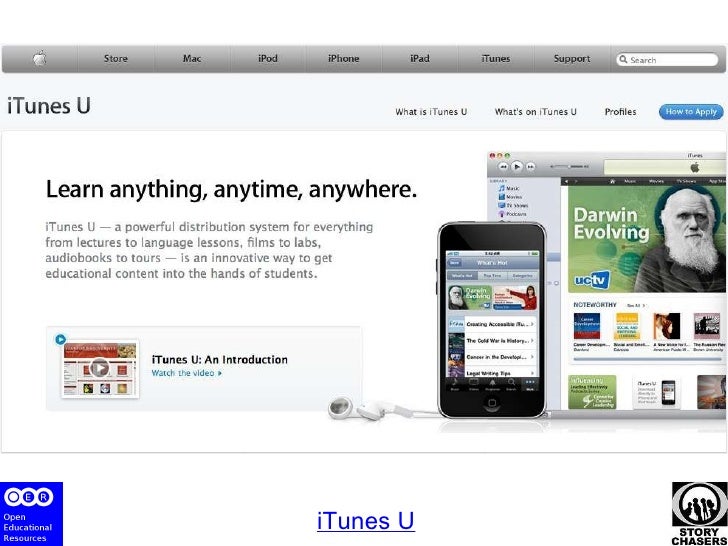
Task: Open the iTunes U hyperlink below slide
Action: click(x=365, y=520)
